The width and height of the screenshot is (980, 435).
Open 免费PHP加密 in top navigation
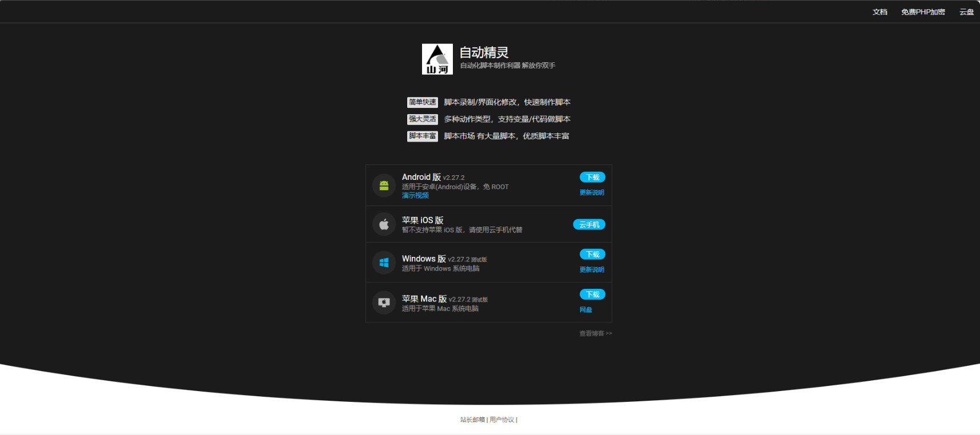pos(923,12)
